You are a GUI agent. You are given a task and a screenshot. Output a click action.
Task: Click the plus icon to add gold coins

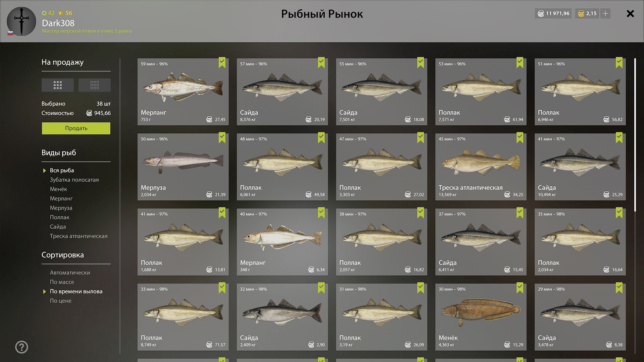pyautogui.click(x=605, y=13)
